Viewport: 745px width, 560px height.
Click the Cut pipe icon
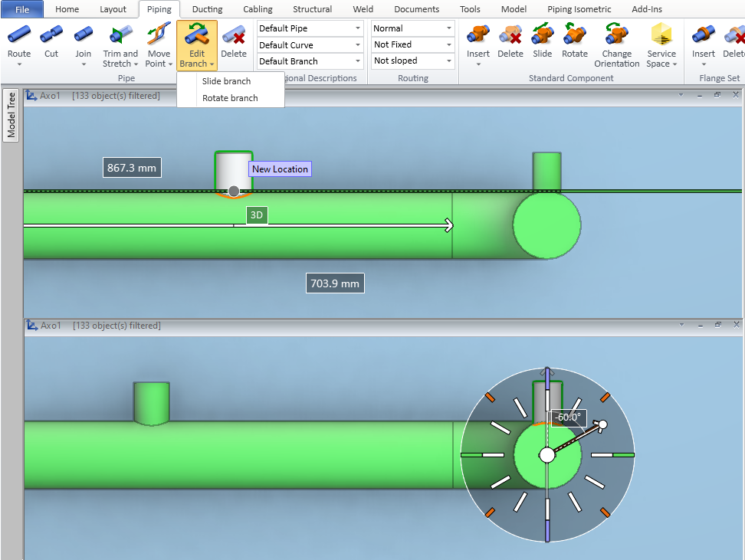[51, 43]
